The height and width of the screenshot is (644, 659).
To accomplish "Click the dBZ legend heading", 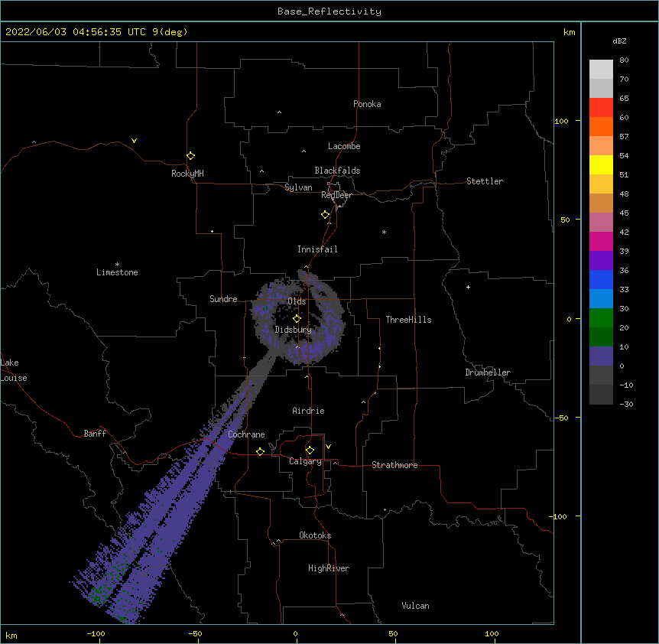I will 619,41.
